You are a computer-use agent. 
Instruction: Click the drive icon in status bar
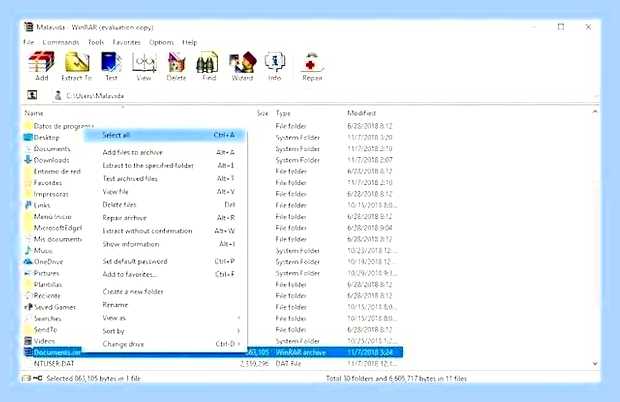(x=26, y=378)
